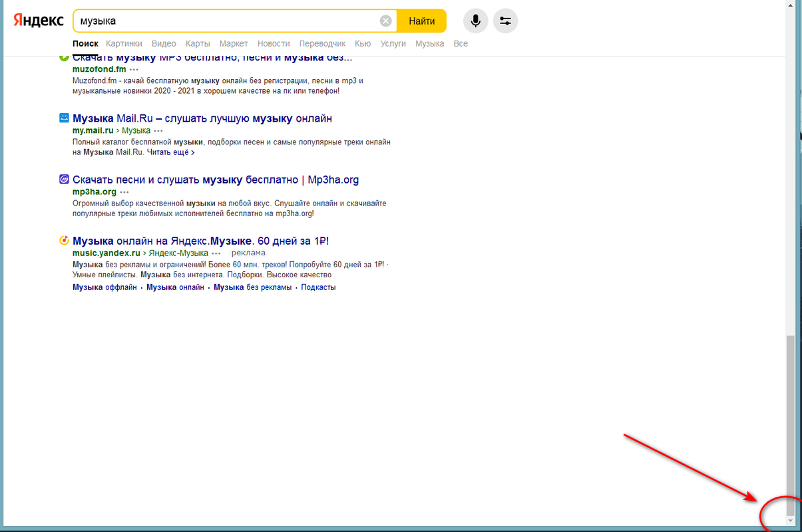The width and height of the screenshot is (802, 532).
Task: Open Музыка онлайн на Яндекс.Музыке result
Action: point(201,241)
